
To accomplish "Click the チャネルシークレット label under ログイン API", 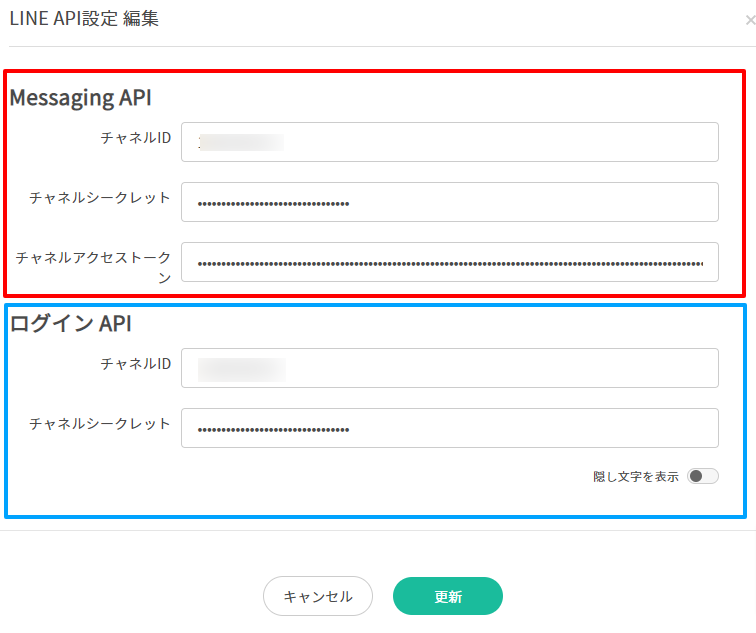I will (100, 424).
